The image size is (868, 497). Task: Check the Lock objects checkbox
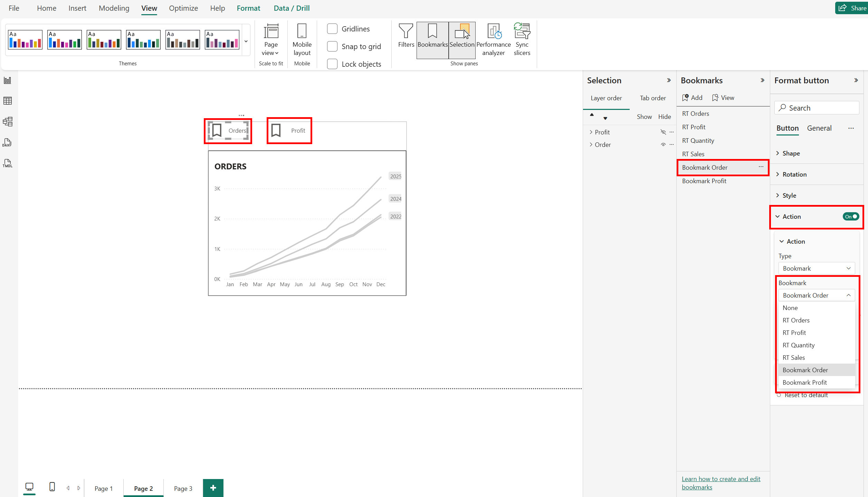point(332,64)
